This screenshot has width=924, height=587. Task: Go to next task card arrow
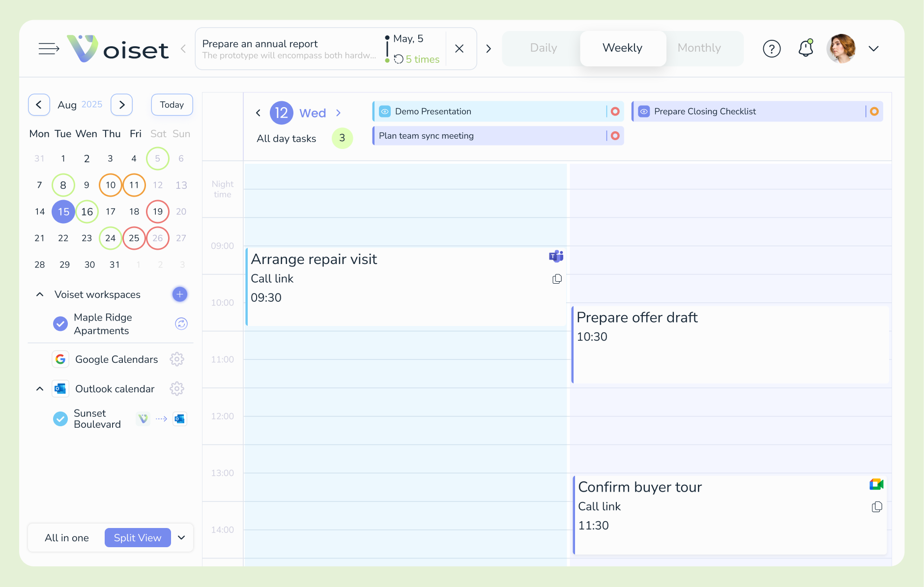pos(489,49)
